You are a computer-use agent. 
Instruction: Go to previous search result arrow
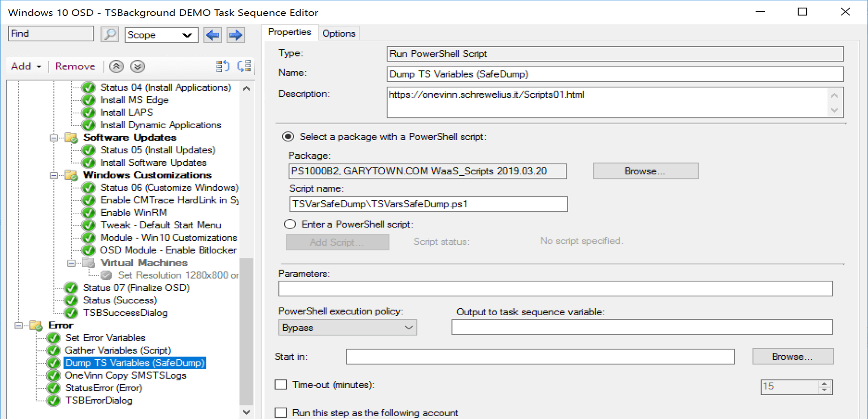pyautogui.click(x=213, y=35)
